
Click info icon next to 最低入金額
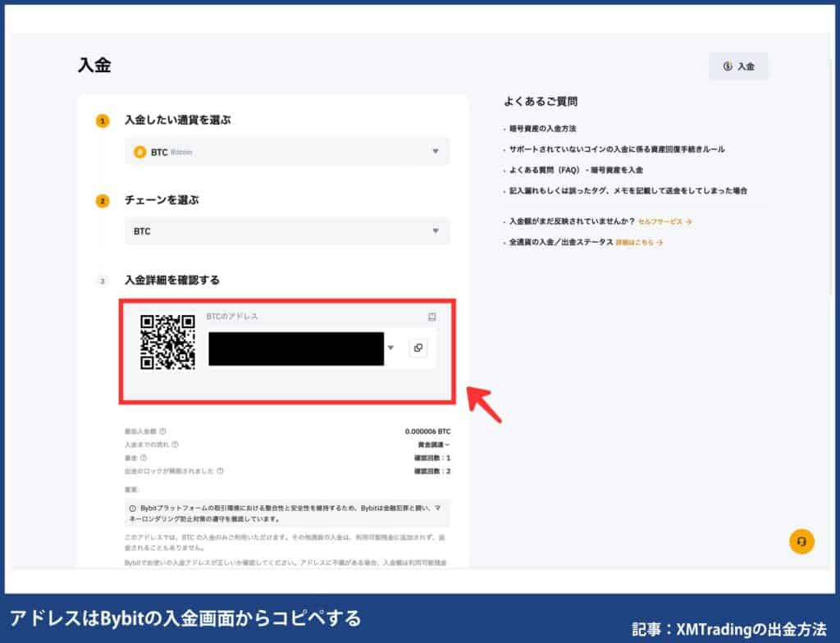163,431
